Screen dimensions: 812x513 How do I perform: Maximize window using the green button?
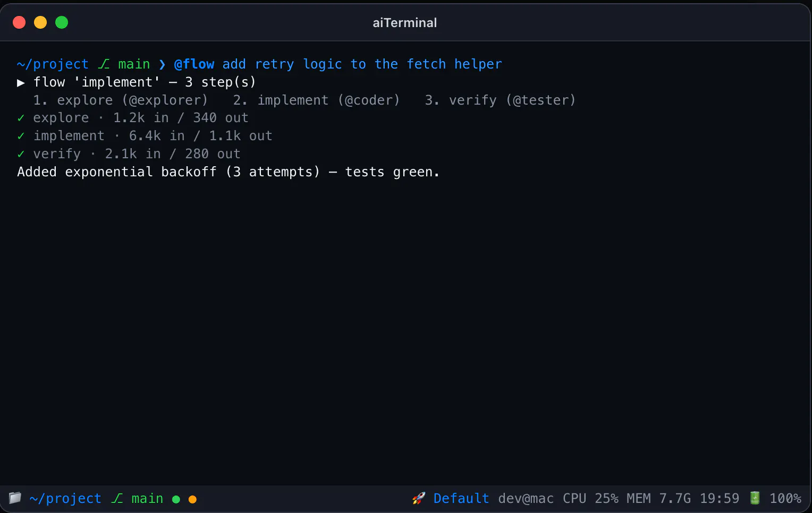[62, 22]
